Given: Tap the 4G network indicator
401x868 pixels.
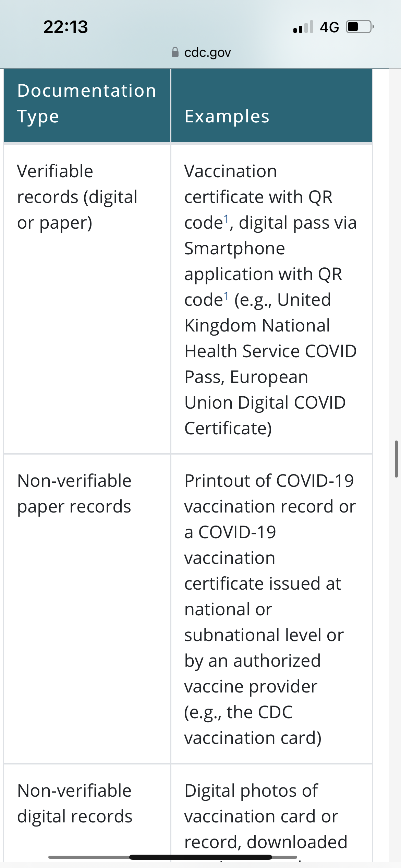Looking at the screenshot, I should [329, 27].
